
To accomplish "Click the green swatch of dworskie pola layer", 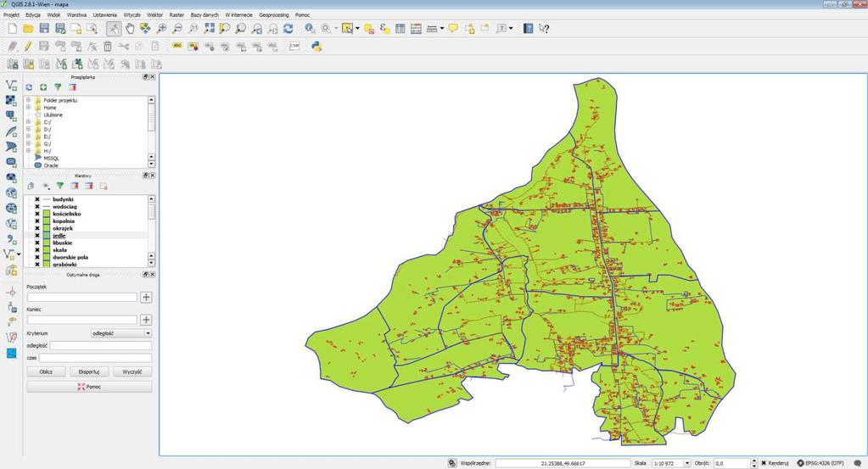I will [47, 257].
